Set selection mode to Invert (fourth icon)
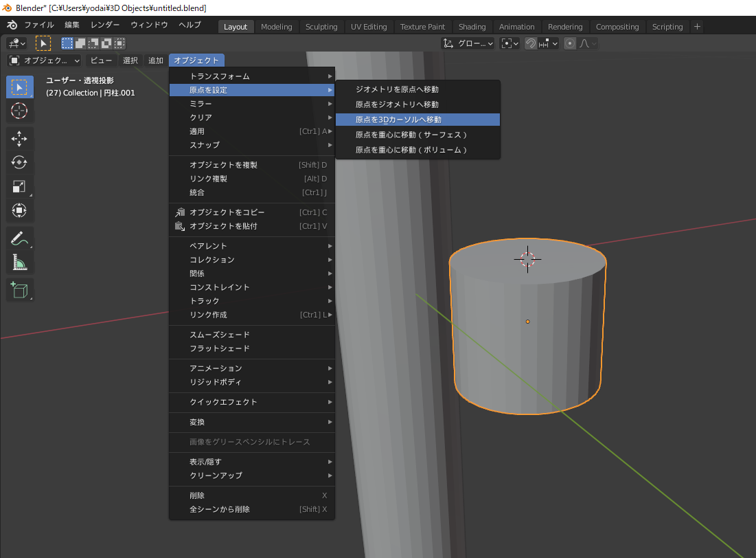The width and height of the screenshot is (756, 558). (x=106, y=43)
